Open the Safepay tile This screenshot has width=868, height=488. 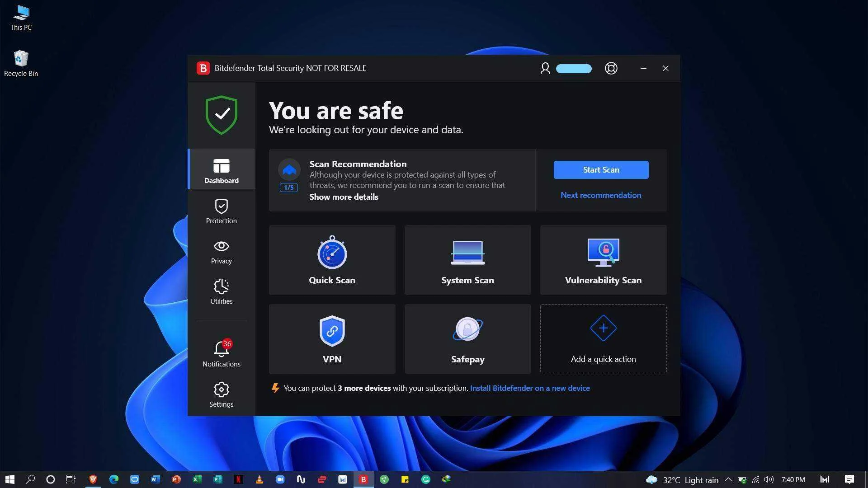click(x=468, y=339)
